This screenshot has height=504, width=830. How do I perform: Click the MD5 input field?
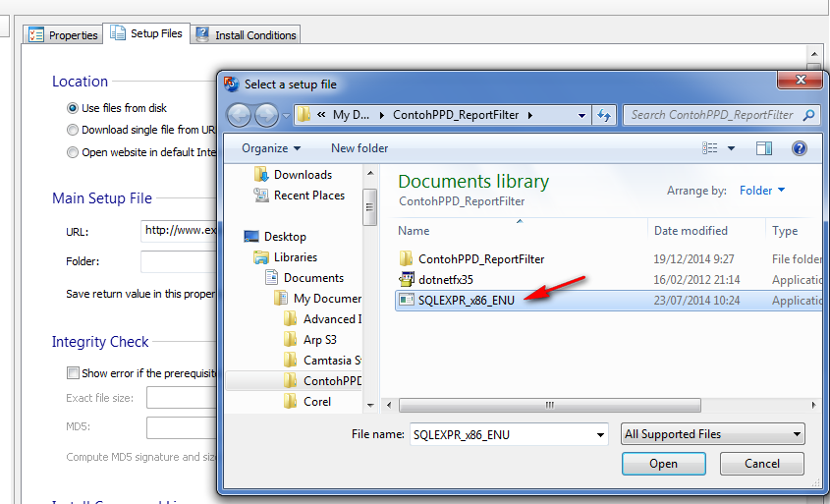tap(182, 427)
